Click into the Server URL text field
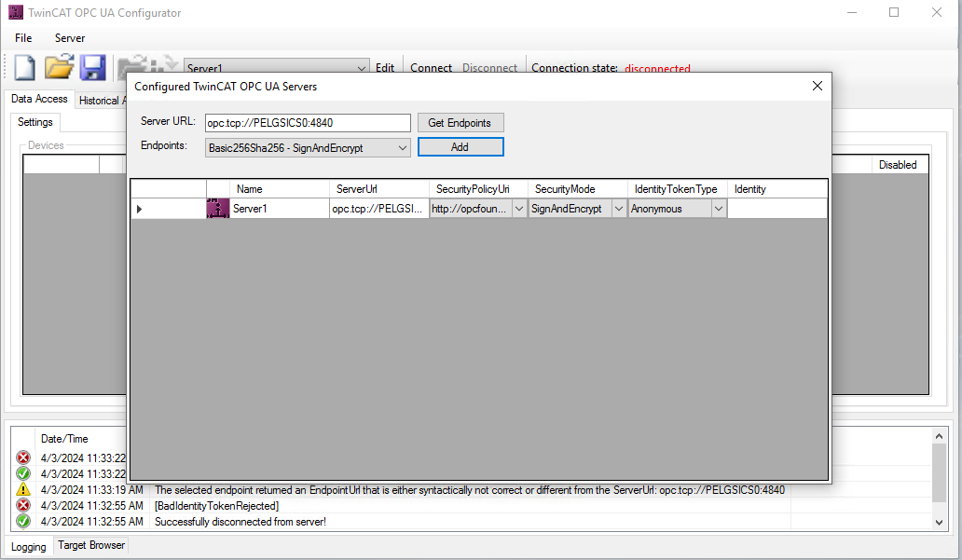962x560 pixels. point(307,123)
